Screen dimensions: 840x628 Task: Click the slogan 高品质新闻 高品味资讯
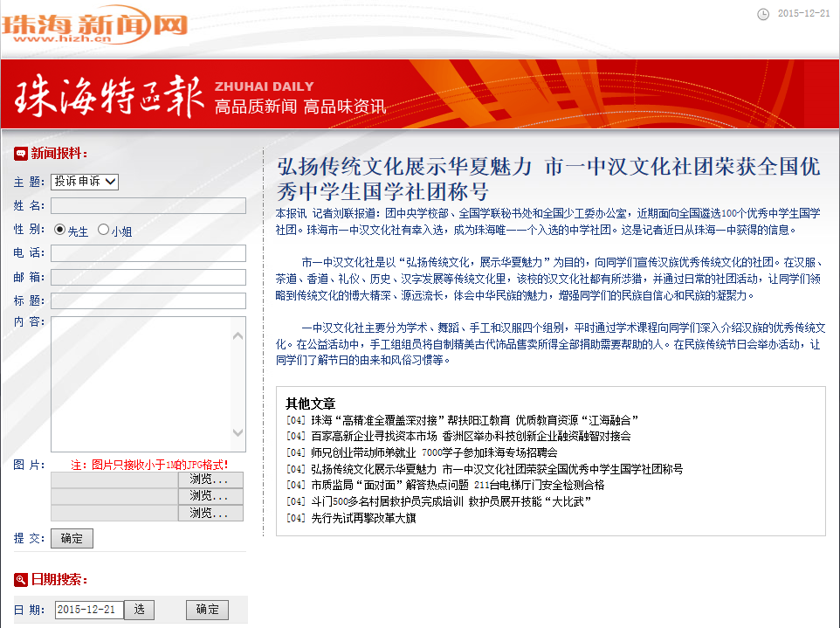300,107
